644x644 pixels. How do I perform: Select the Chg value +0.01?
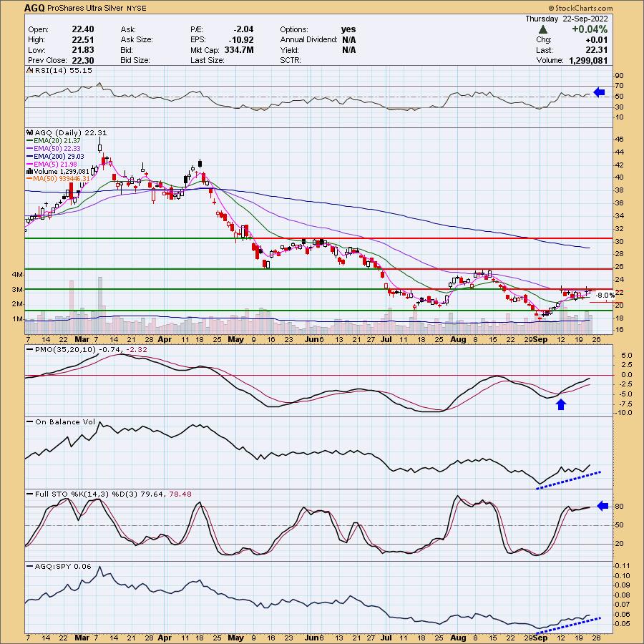point(597,40)
